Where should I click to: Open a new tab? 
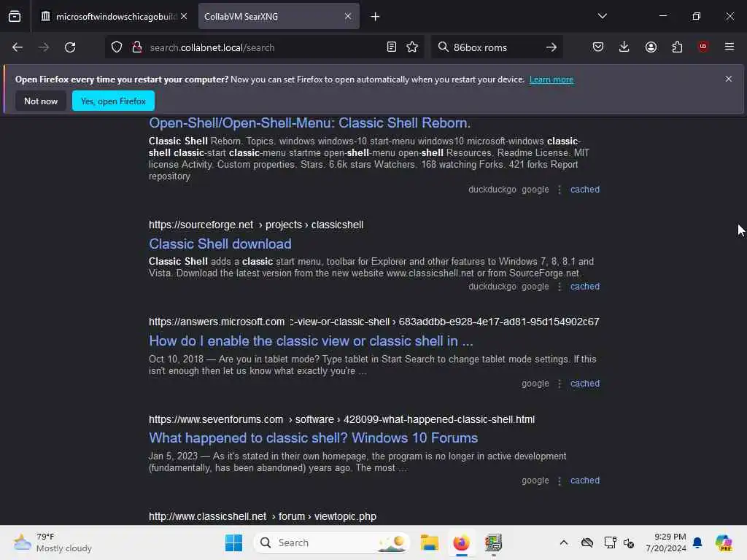tap(376, 17)
